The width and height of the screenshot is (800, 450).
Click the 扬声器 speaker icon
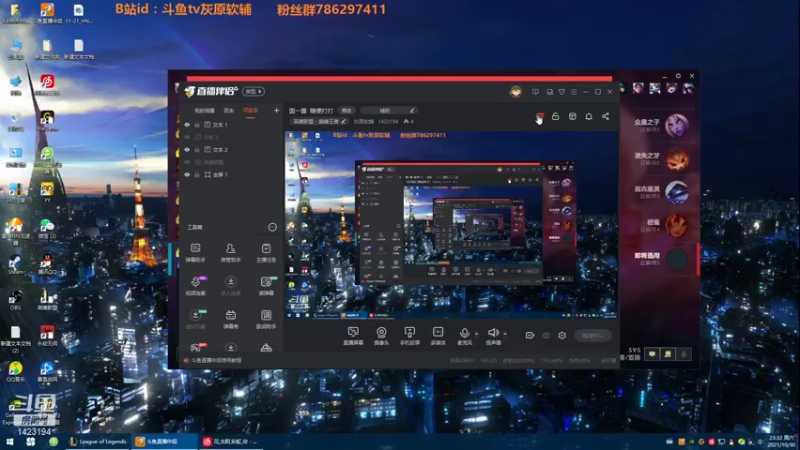tap(493, 333)
